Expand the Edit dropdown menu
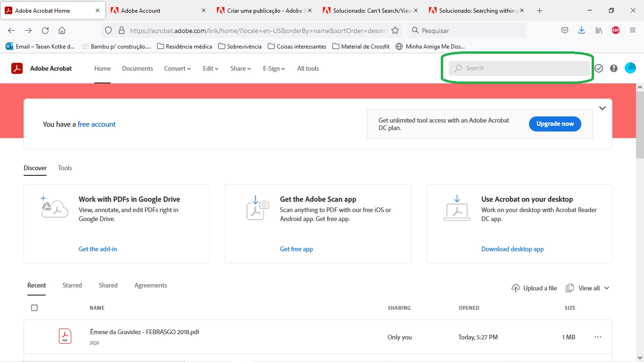The height and width of the screenshot is (362, 644). point(211,68)
